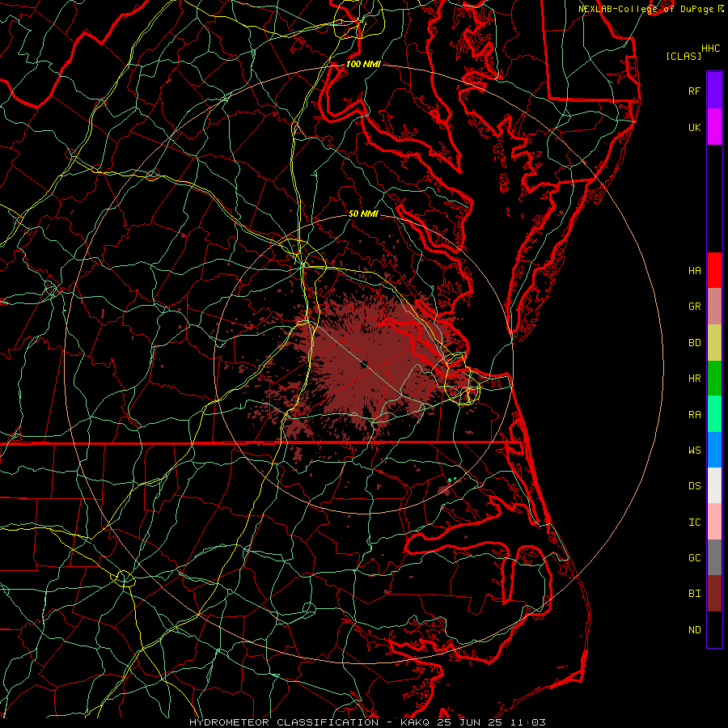728x728 pixels.
Task: Click the GR pink legend swatch
Action: click(714, 307)
